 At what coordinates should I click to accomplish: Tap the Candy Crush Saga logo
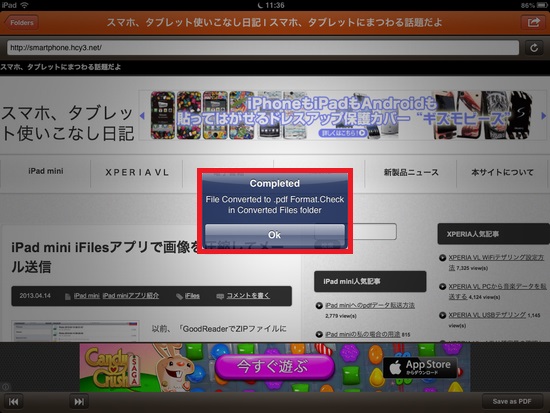(112, 367)
